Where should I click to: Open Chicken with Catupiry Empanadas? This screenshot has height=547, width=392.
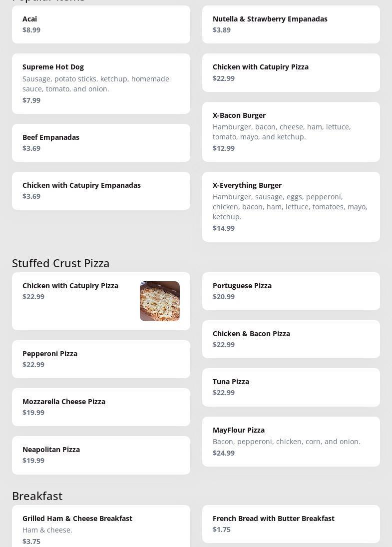[101, 191]
